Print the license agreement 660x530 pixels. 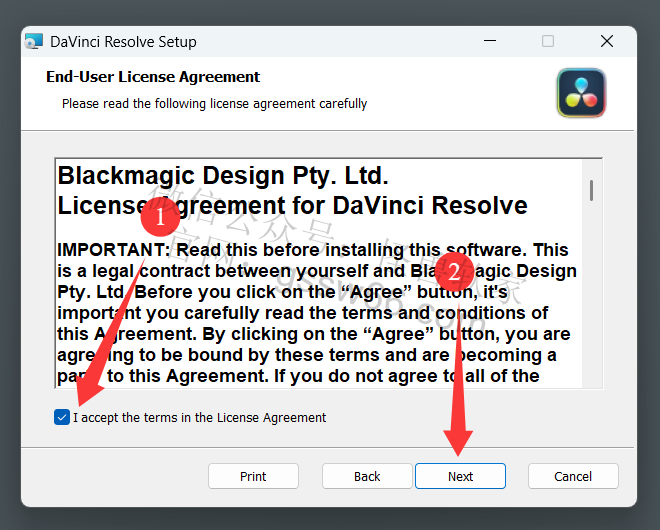point(253,476)
